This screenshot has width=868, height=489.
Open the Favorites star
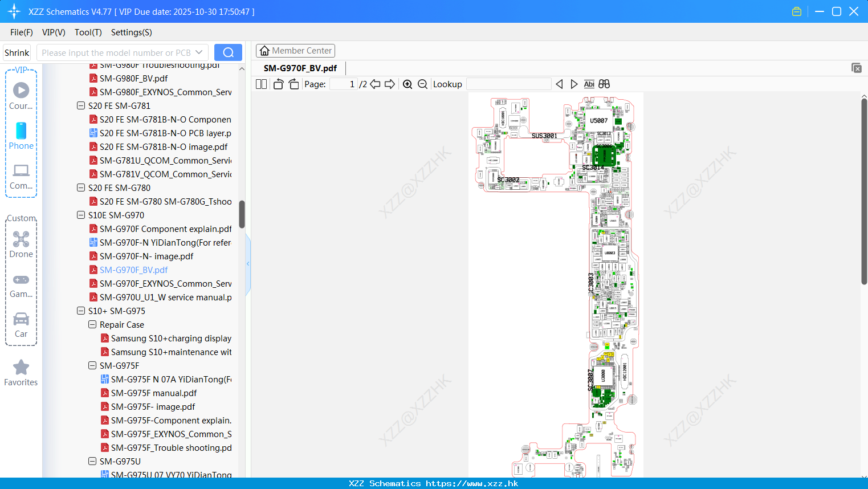pos(21,373)
